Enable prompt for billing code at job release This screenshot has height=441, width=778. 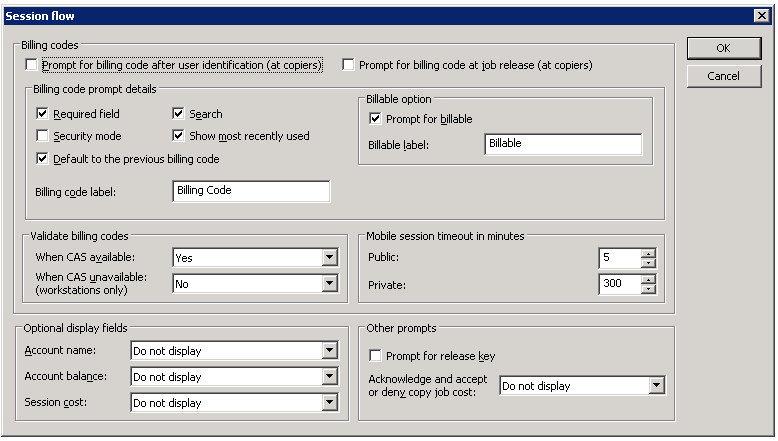349,66
